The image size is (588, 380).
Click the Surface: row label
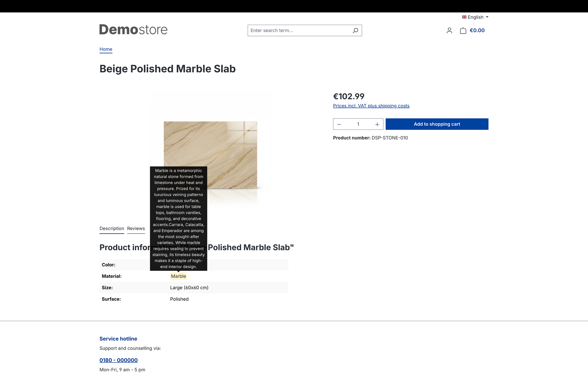[x=111, y=299]
